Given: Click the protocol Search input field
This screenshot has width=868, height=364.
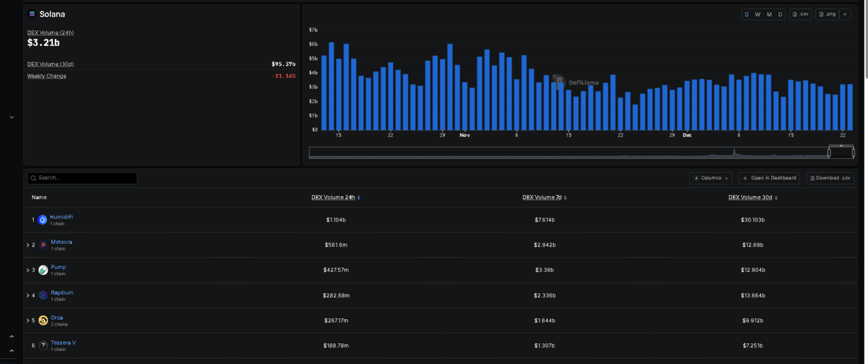Looking at the screenshot, I should pos(83,178).
